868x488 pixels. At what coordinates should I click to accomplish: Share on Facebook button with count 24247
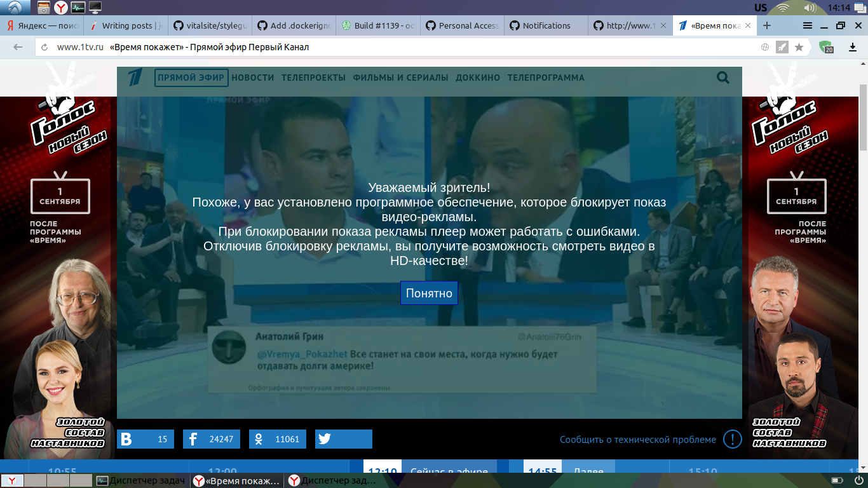pos(212,439)
